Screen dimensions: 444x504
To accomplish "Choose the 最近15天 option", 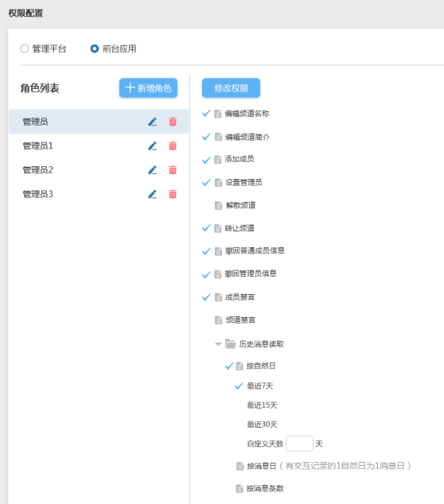I will click(262, 405).
